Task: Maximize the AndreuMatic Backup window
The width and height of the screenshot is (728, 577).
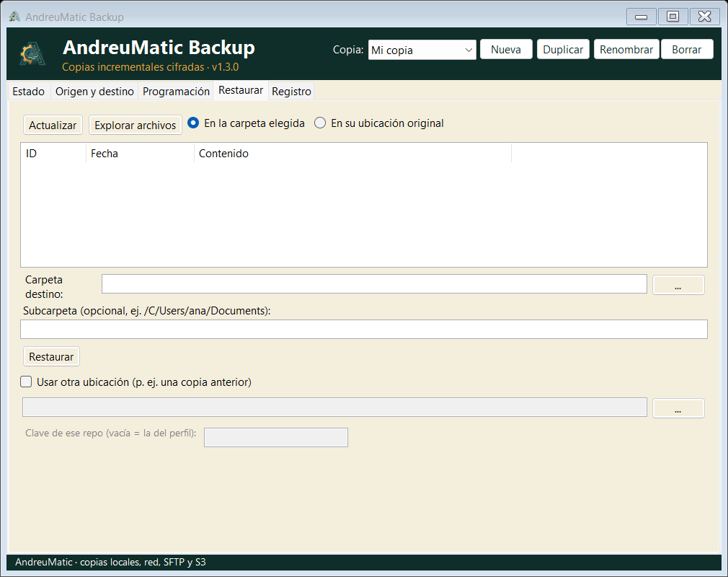Action: click(672, 17)
